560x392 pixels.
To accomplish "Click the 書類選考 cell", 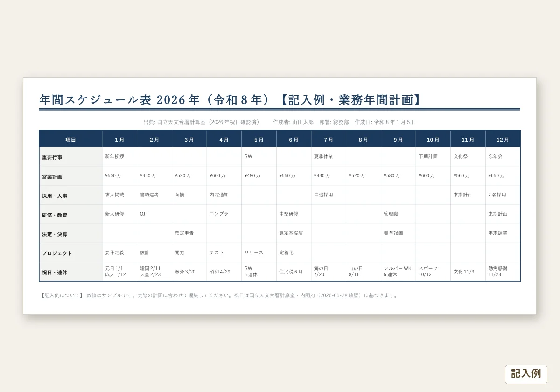I will 154,195.
